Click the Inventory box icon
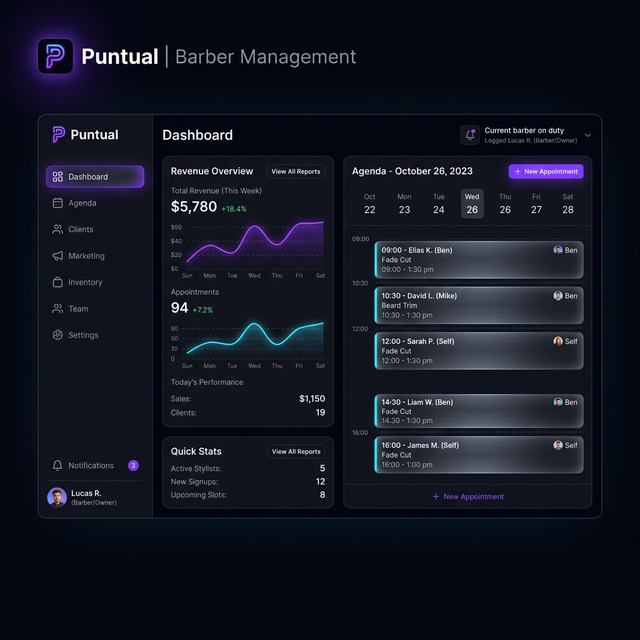 click(x=58, y=283)
